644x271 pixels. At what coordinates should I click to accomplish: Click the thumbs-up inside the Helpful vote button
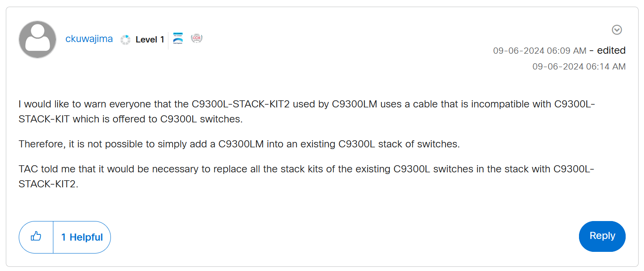(36, 237)
